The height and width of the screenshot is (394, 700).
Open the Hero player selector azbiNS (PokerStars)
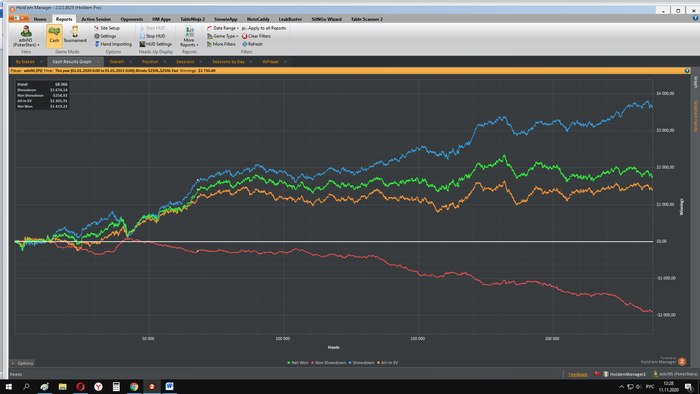(26, 36)
